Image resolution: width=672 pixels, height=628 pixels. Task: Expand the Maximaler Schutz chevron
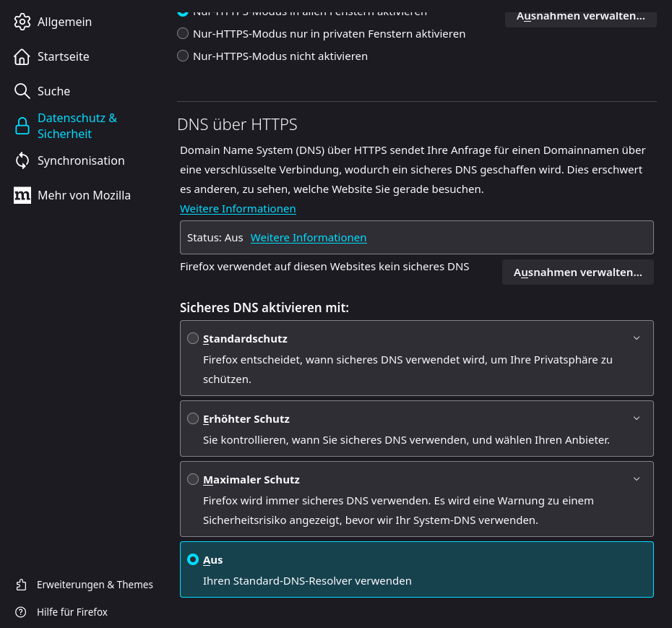click(x=637, y=478)
